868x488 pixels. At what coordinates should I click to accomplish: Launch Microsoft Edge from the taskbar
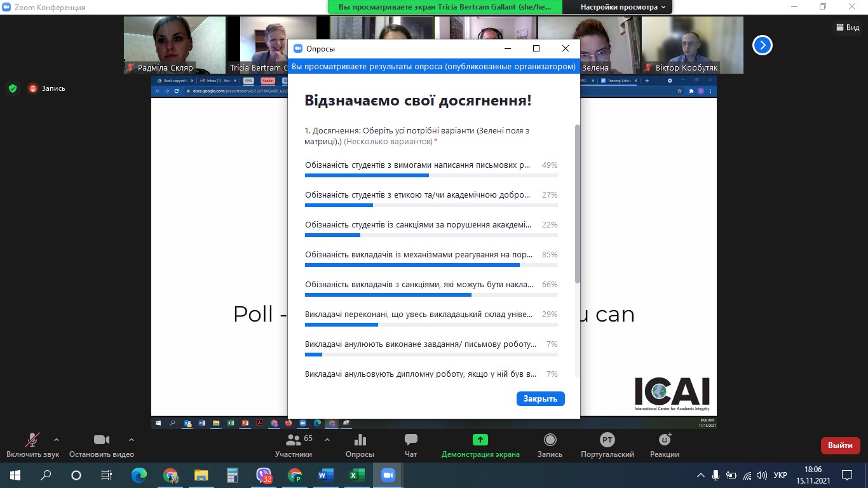(x=139, y=475)
